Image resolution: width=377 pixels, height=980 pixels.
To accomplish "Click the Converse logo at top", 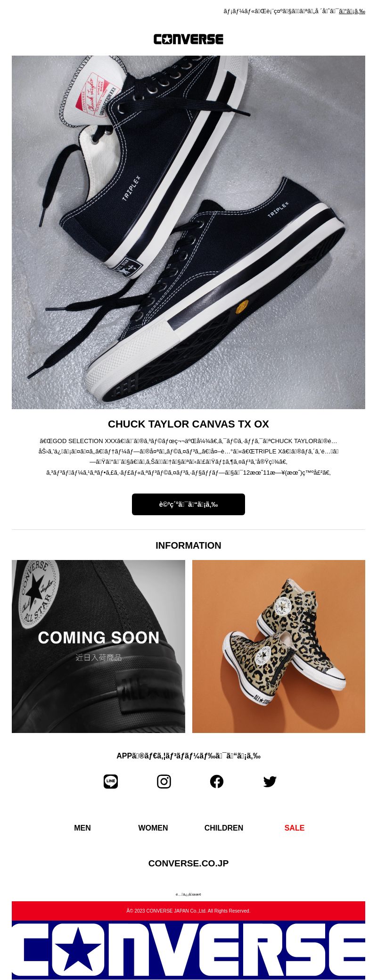I will tap(188, 39).
